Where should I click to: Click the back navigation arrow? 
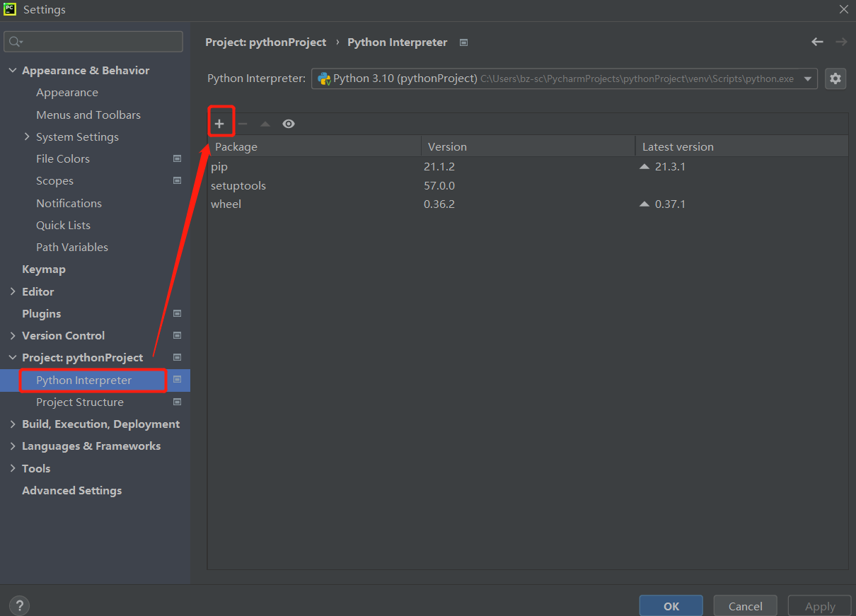click(x=818, y=42)
